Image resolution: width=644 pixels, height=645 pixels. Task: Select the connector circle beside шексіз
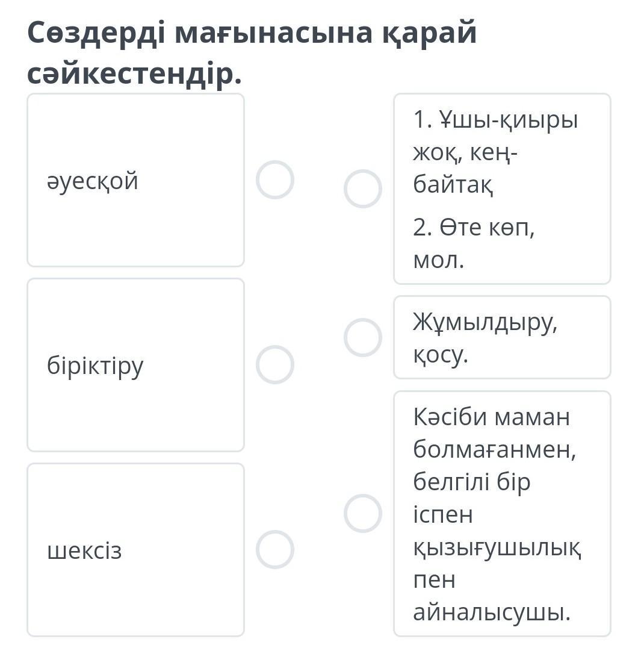pos(274,549)
